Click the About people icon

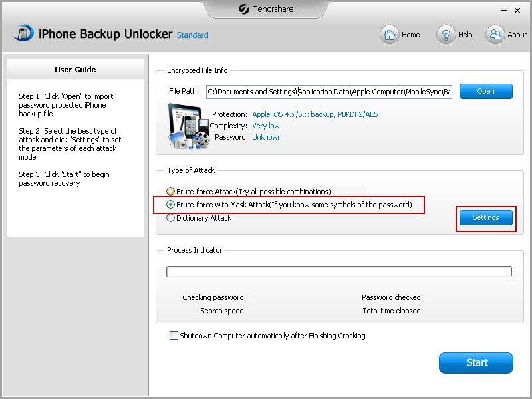pos(495,35)
